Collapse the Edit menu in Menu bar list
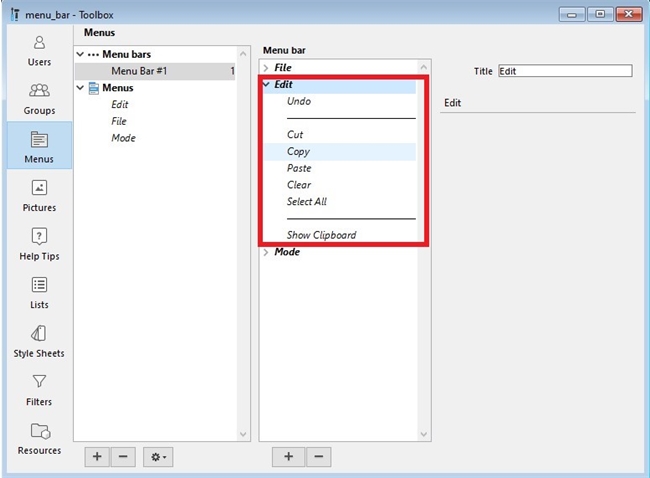This screenshot has width=650, height=478. [x=266, y=85]
